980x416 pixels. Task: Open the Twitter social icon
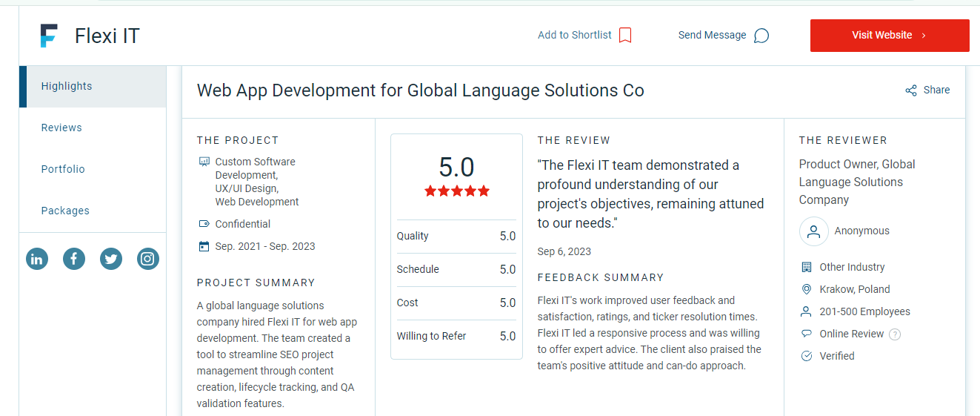(x=111, y=259)
